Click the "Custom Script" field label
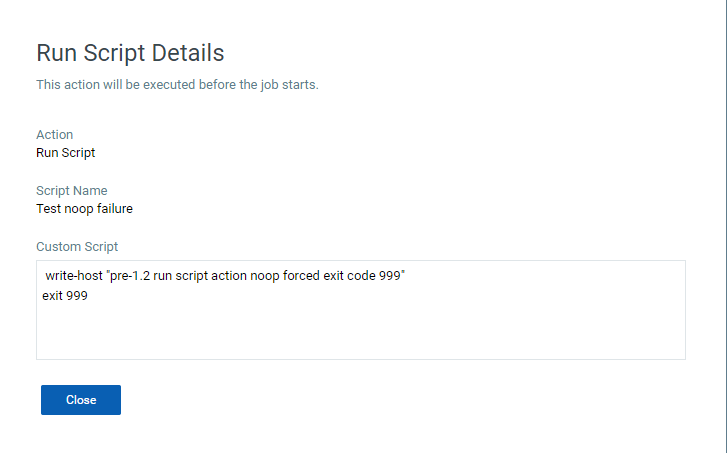 77,246
